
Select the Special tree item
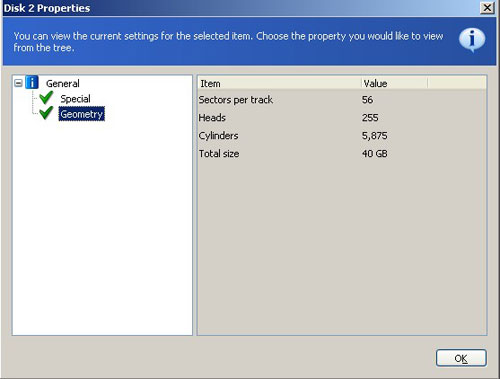75,99
